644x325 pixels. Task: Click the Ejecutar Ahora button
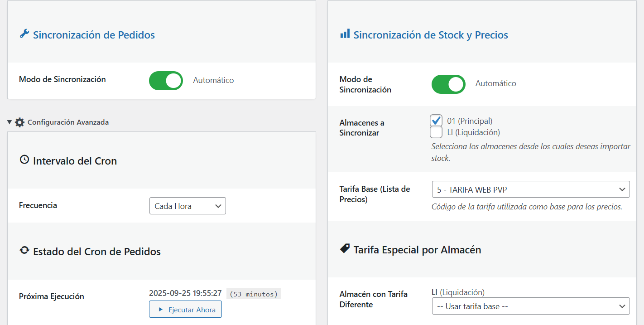pos(185,310)
